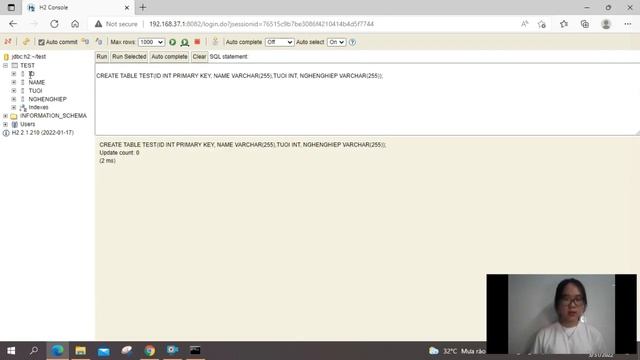Viewport: 640px width, 360px height.
Task: Open a new browser tab
Action: click(143, 7)
